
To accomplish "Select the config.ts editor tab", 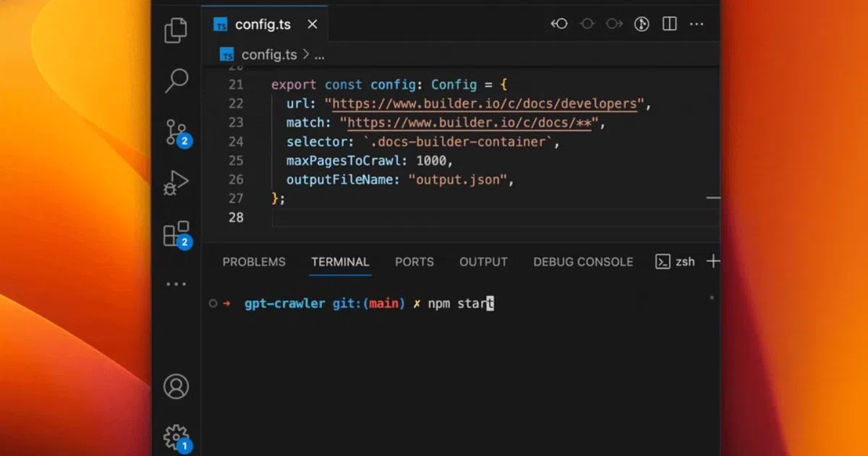I will coord(264,25).
